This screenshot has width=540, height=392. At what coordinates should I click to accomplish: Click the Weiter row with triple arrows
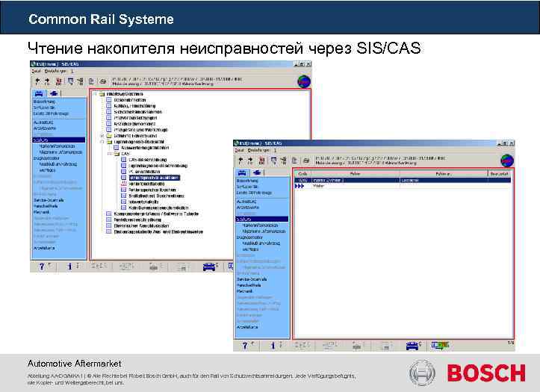tap(403, 186)
